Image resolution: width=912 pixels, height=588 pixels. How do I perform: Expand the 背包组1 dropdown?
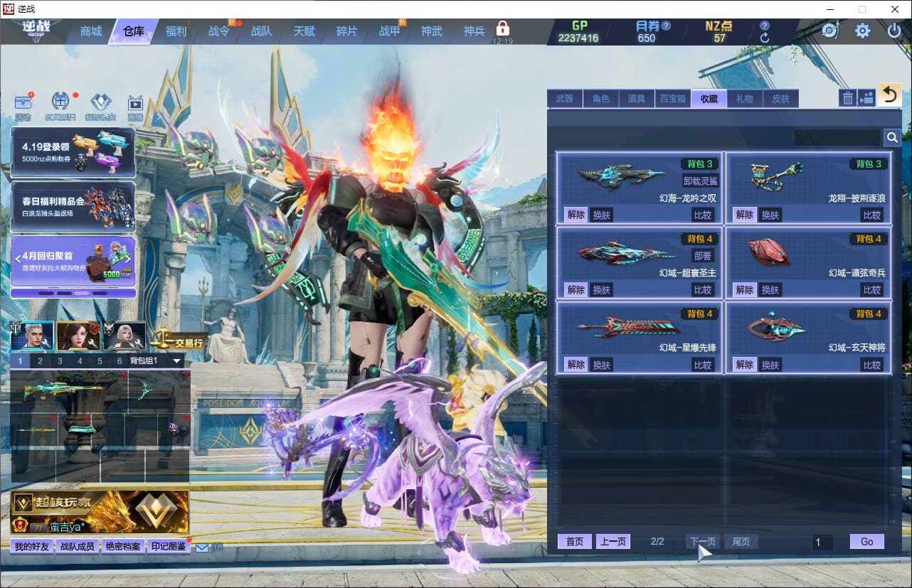pos(178,361)
